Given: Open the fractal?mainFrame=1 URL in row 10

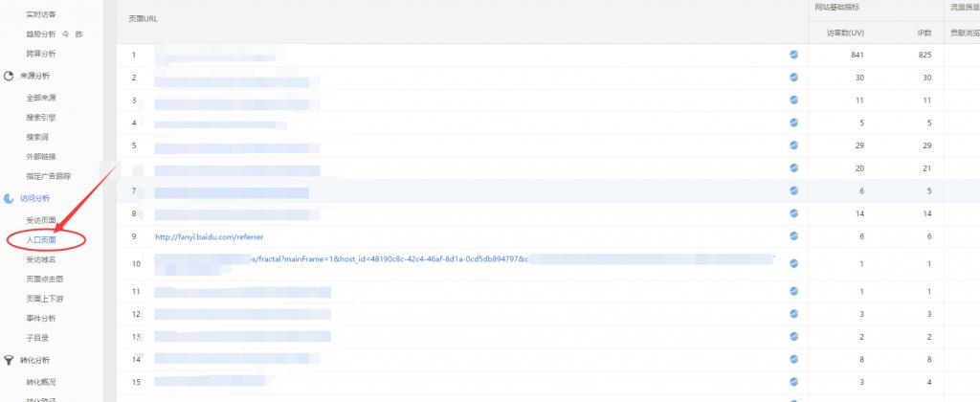Looking at the screenshot, I should [390, 258].
